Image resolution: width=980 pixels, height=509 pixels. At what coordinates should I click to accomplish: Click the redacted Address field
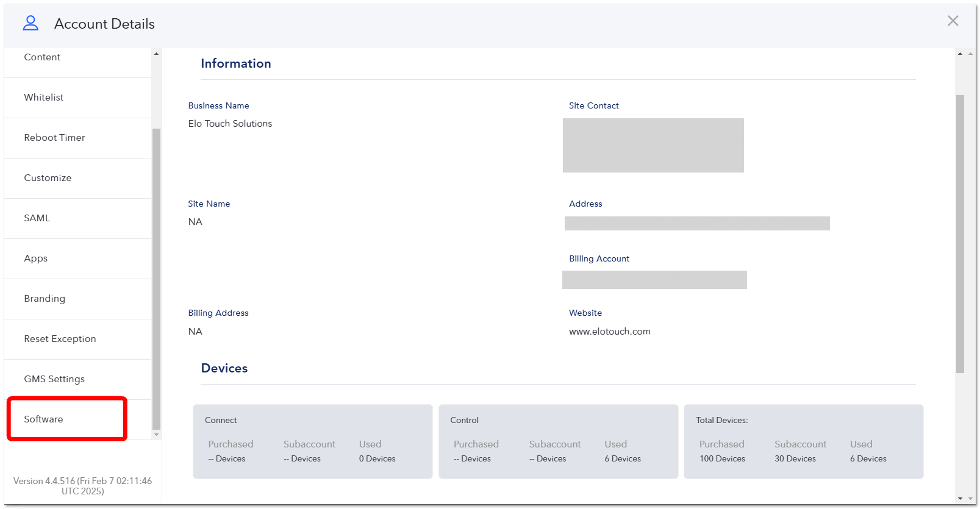pos(697,223)
